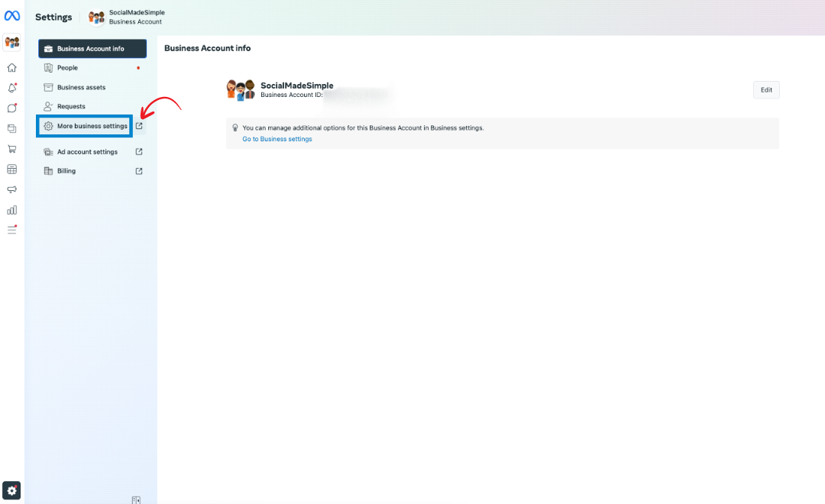This screenshot has height=504, width=825.
Task: Click the SocialMadeSimple account name in main panel
Action: pyautogui.click(x=296, y=86)
